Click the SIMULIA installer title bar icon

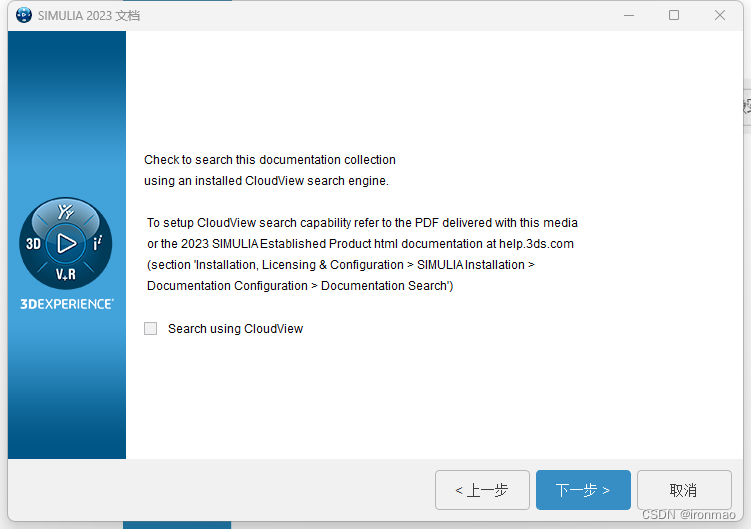24,15
